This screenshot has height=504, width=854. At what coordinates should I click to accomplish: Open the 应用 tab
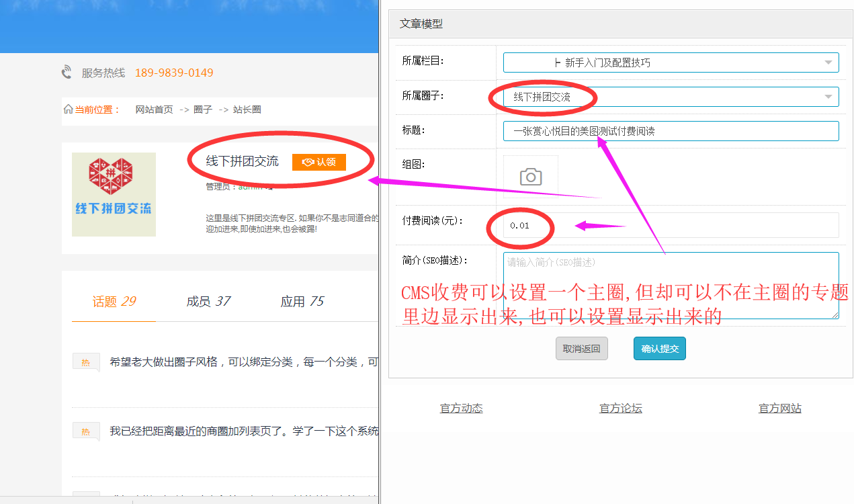302,302
